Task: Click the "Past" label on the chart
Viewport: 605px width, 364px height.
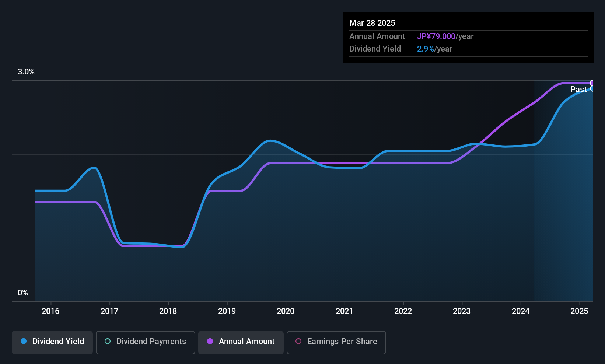Action: pyautogui.click(x=578, y=89)
